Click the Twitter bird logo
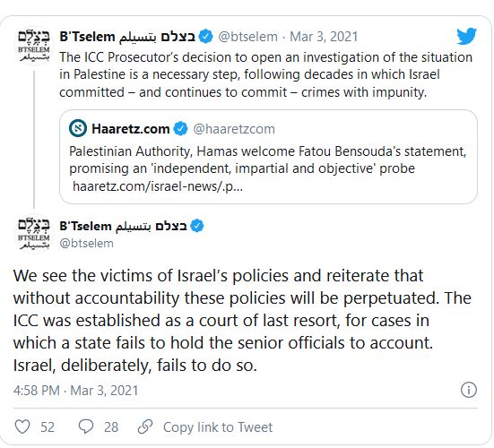Screen dimensions: 494x448 click(466, 36)
